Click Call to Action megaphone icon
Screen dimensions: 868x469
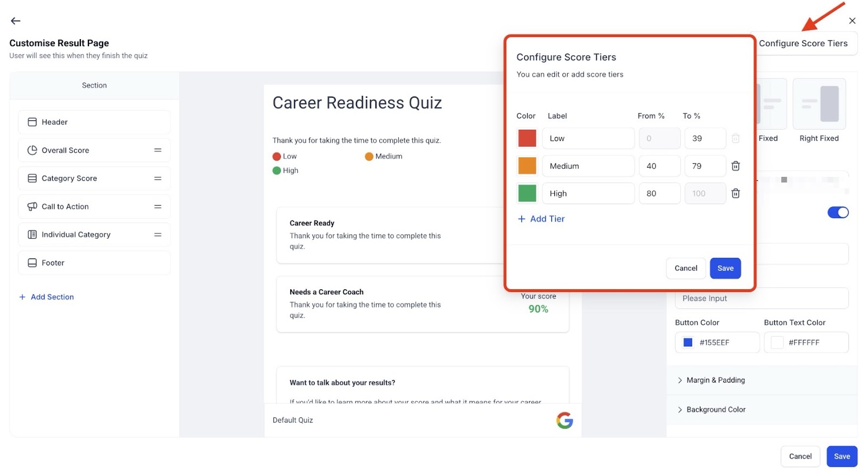(32, 207)
